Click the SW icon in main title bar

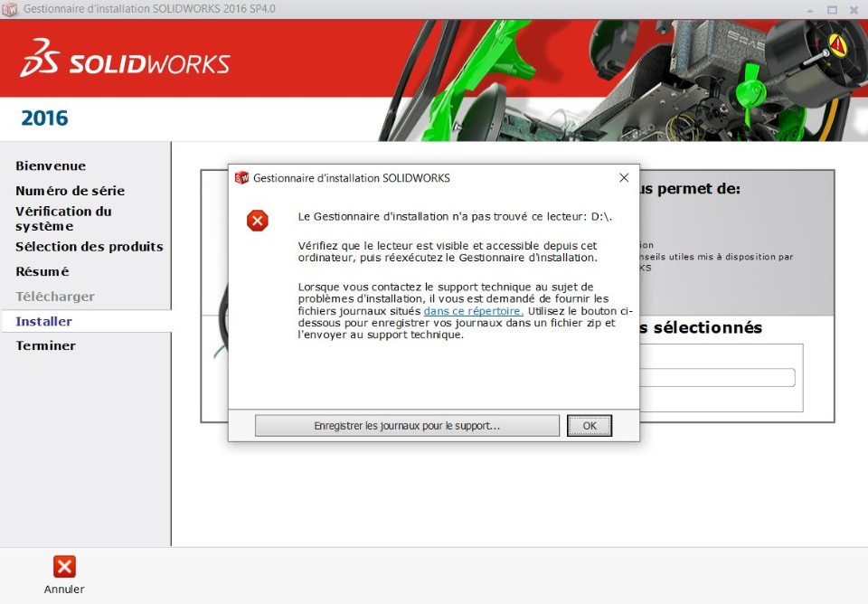coord(9,9)
